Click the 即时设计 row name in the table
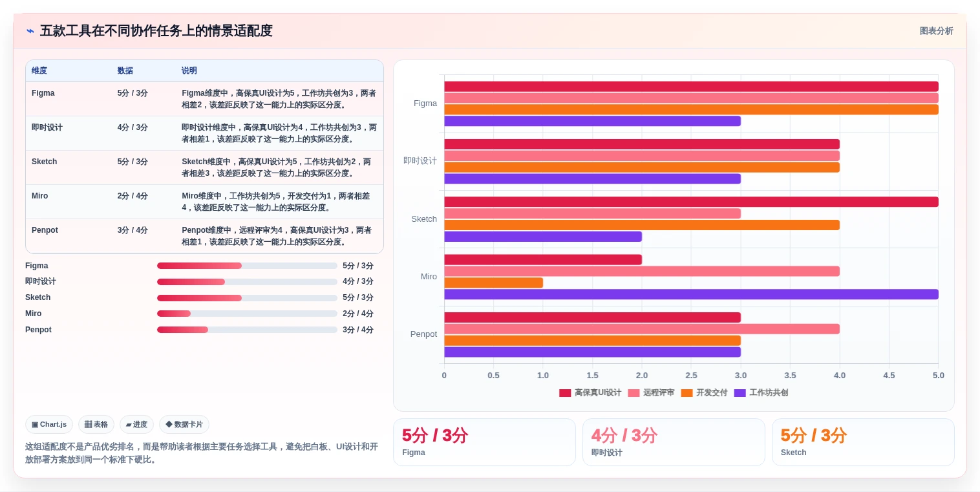The image size is (980, 492). pos(47,127)
